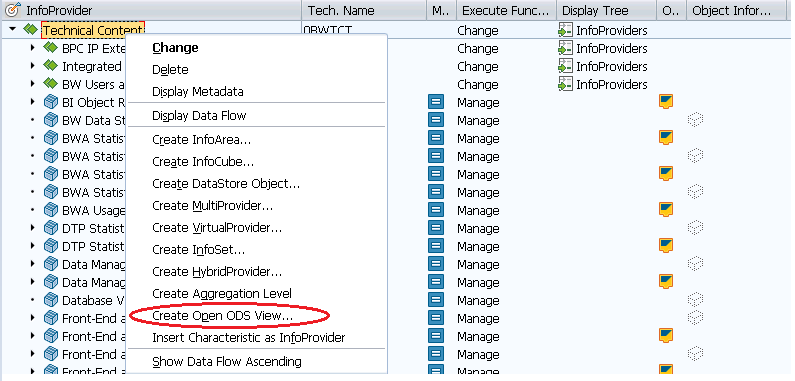Choose Delete from the context menu
Image resolution: width=795 pixels, height=381 pixels.
pyautogui.click(x=170, y=70)
